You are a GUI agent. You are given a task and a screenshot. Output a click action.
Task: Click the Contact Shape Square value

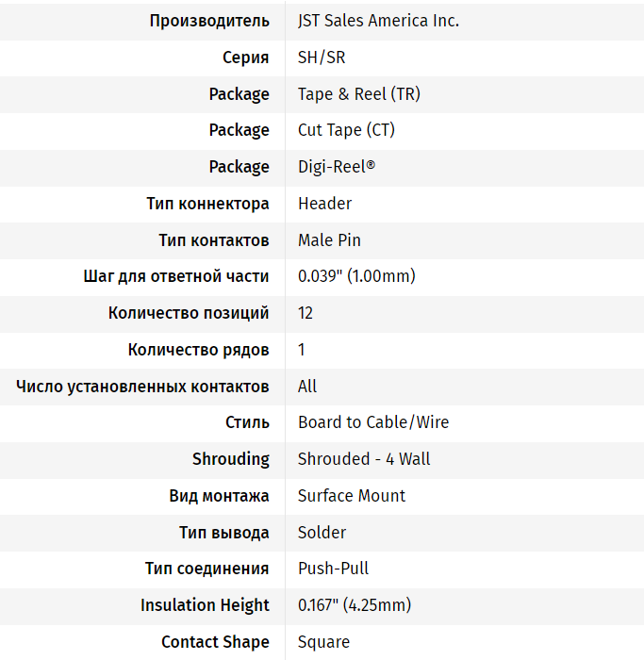coord(323,642)
